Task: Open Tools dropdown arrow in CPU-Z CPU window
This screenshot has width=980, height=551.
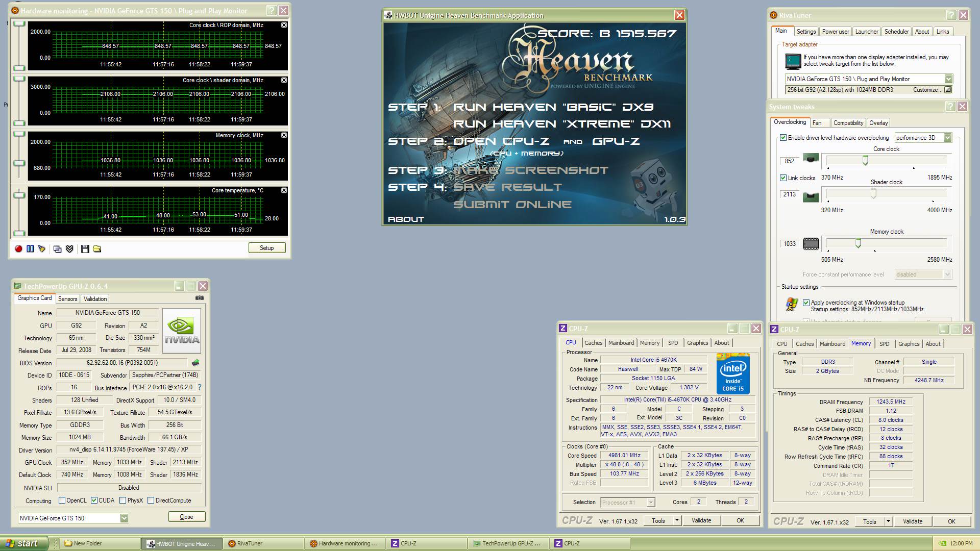Action: click(x=677, y=520)
